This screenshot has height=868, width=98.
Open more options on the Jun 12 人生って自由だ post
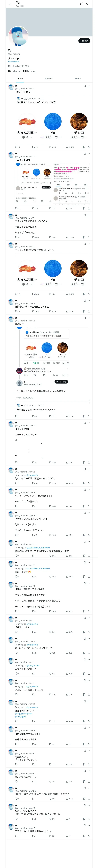pos(89,154)
